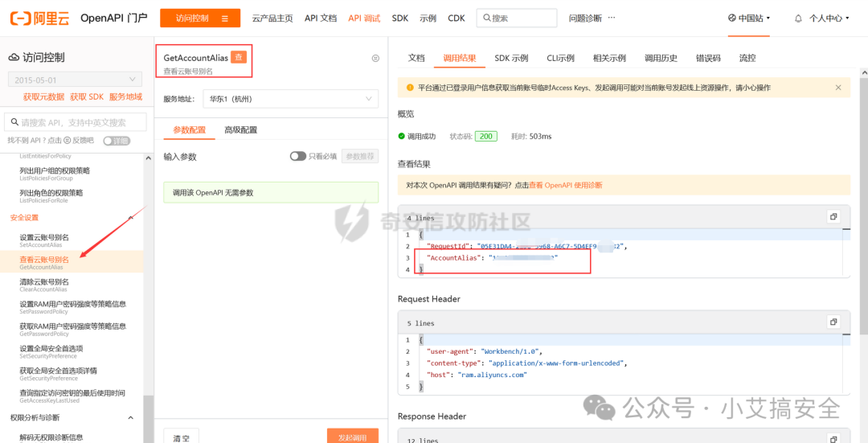Open the hamburger menu on 访问控制 button
The width and height of the screenshot is (868, 443).
tap(225, 18)
